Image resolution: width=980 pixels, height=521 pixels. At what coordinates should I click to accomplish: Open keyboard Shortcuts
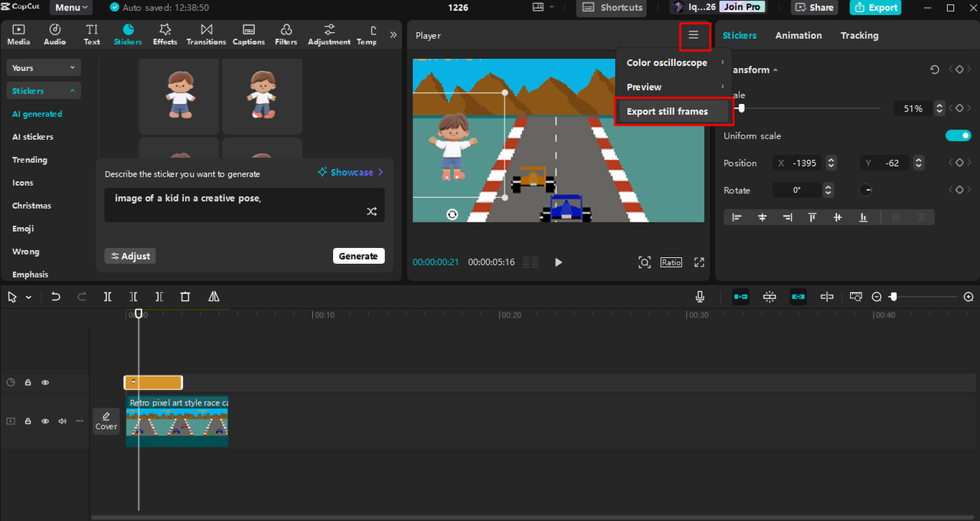(x=612, y=8)
